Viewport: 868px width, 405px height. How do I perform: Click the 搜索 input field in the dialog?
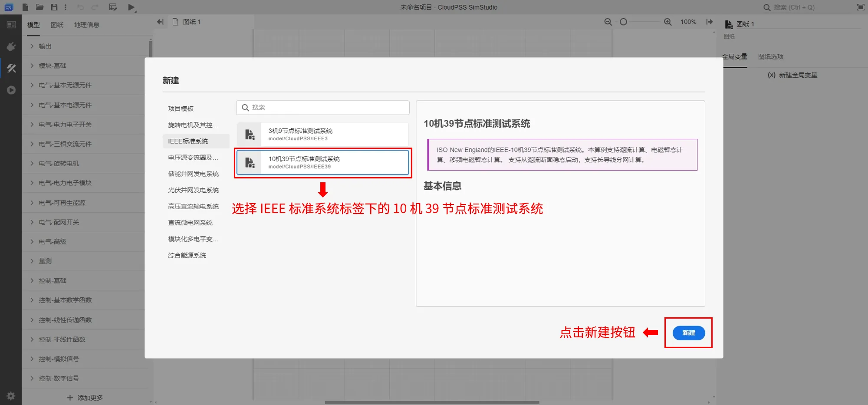click(x=322, y=107)
